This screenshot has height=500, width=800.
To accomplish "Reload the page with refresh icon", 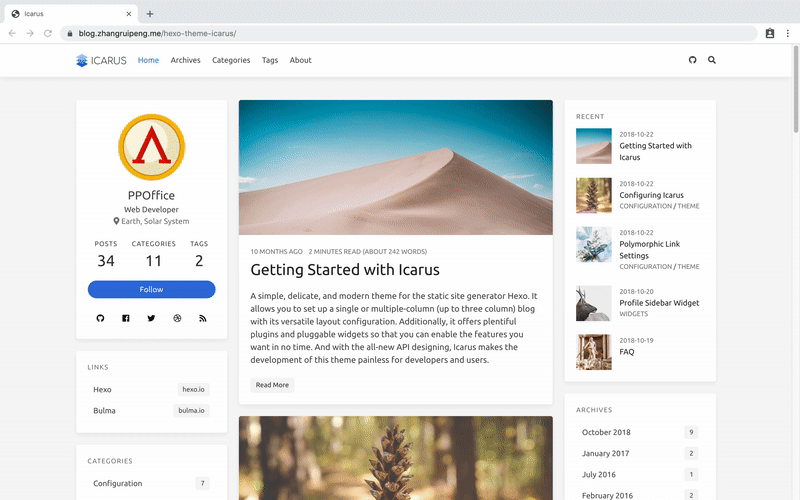I will point(48,33).
